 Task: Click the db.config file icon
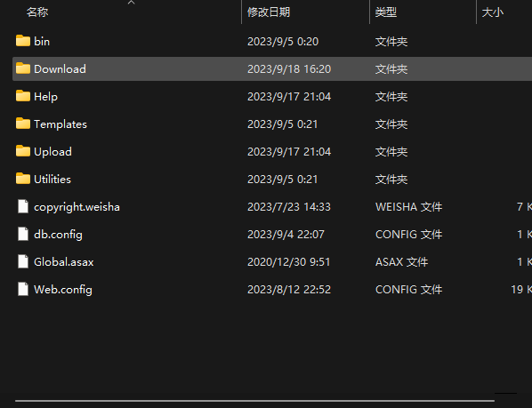pyautogui.click(x=23, y=234)
